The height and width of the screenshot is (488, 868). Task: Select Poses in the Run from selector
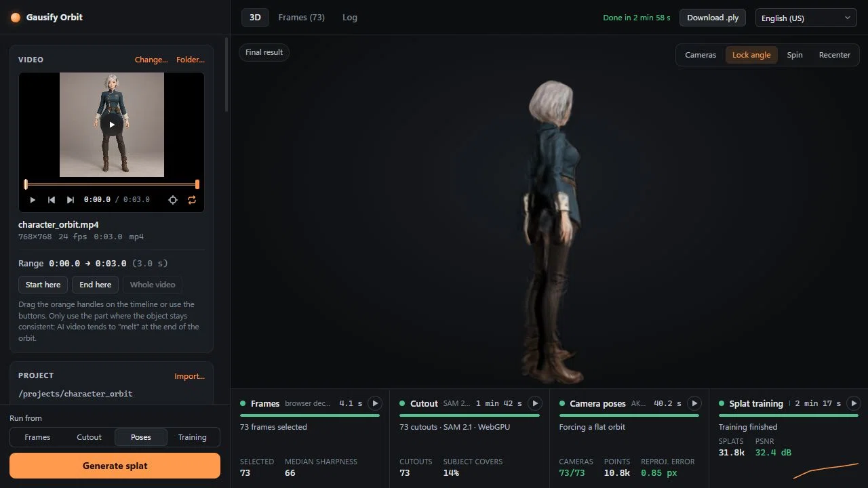(141, 437)
